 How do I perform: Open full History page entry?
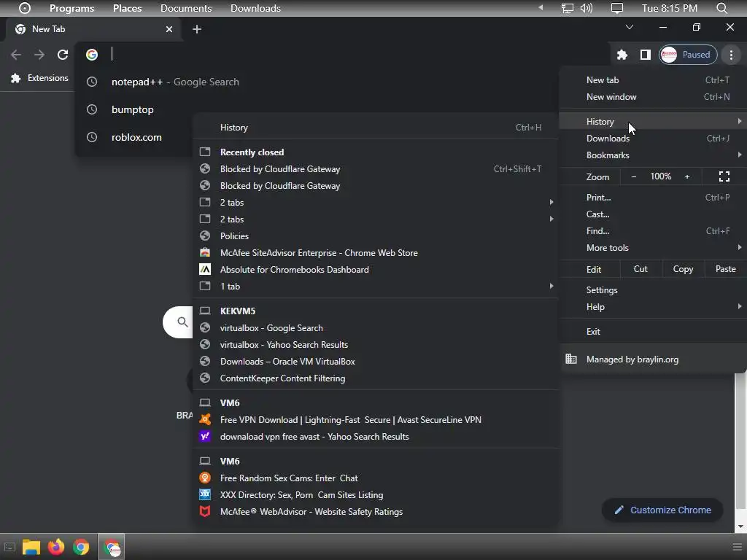pyautogui.click(x=376, y=128)
